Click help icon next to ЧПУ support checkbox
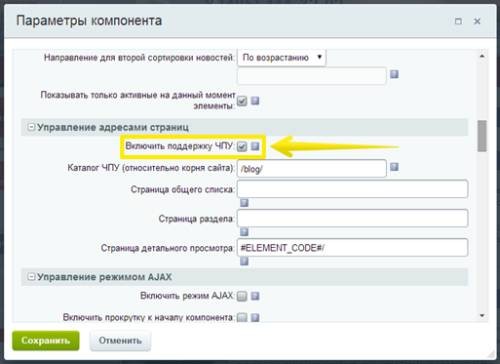This screenshot has width=500, height=364. click(x=255, y=146)
